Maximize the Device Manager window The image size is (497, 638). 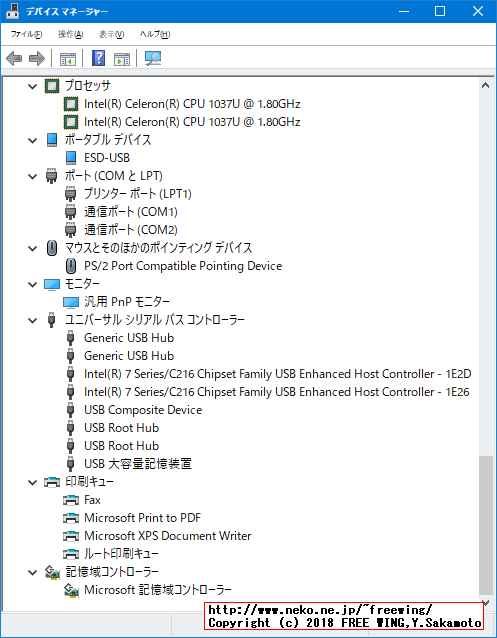[x=440, y=11]
